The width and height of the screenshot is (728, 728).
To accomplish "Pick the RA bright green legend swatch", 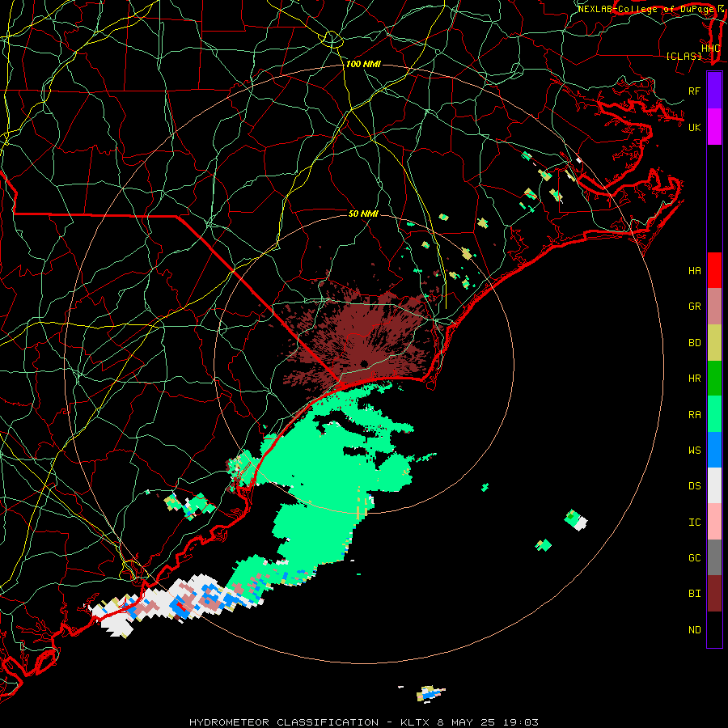I will coord(714,414).
